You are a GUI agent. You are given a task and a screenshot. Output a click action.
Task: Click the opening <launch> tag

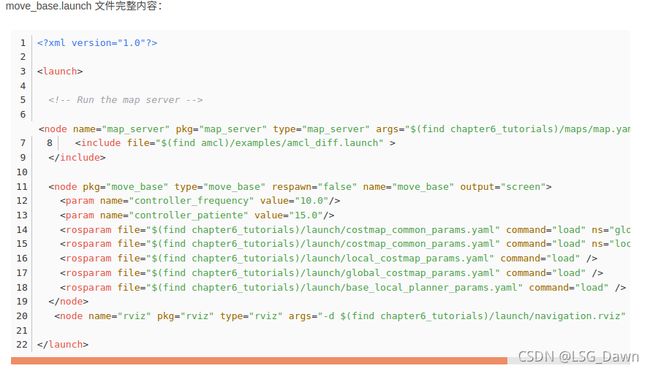coord(60,71)
